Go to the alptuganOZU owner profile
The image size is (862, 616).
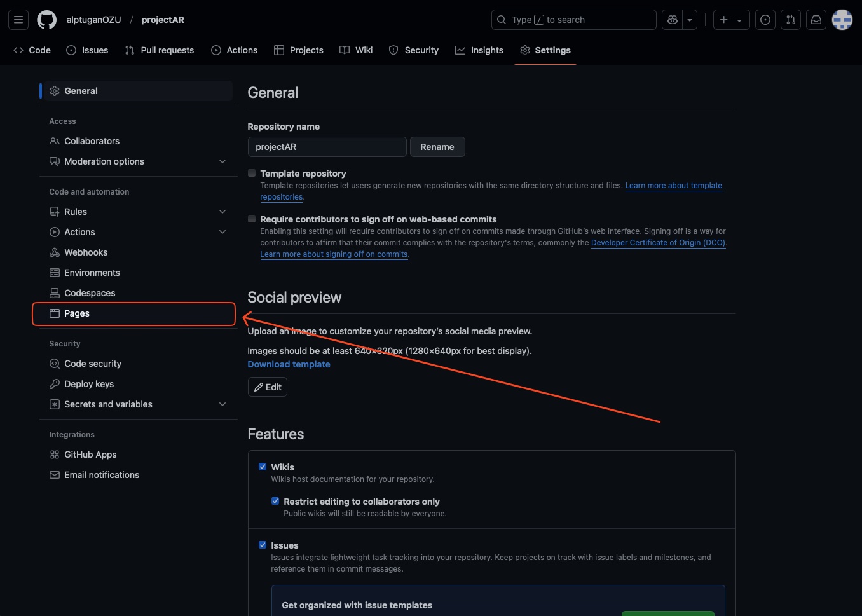coord(93,20)
